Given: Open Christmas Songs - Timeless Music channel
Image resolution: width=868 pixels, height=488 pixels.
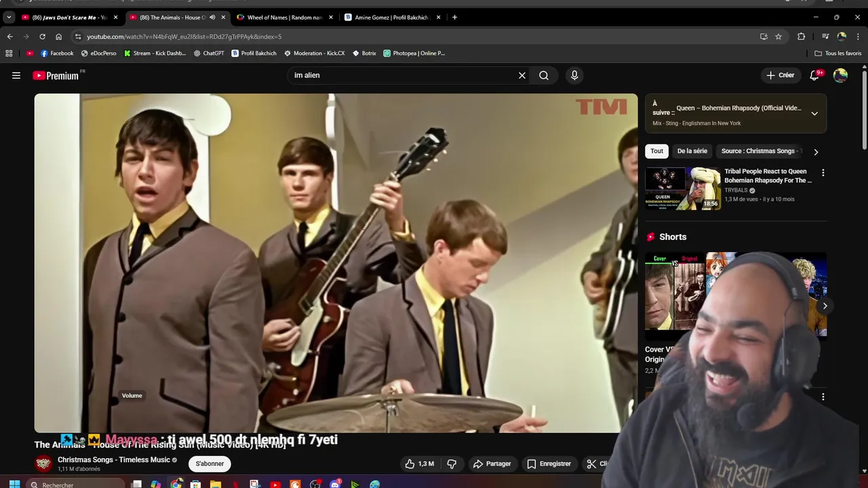Looking at the screenshot, I should (114, 460).
